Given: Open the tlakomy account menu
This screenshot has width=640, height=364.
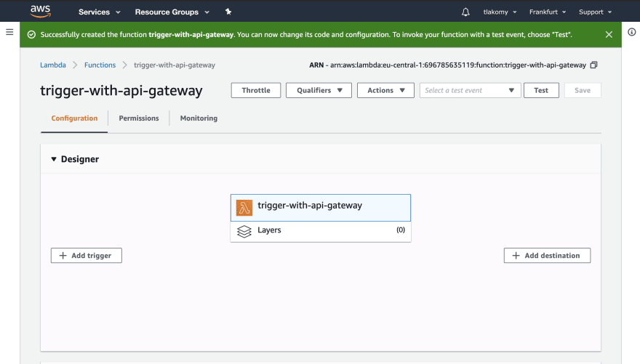Looking at the screenshot, I should [500, 12].
